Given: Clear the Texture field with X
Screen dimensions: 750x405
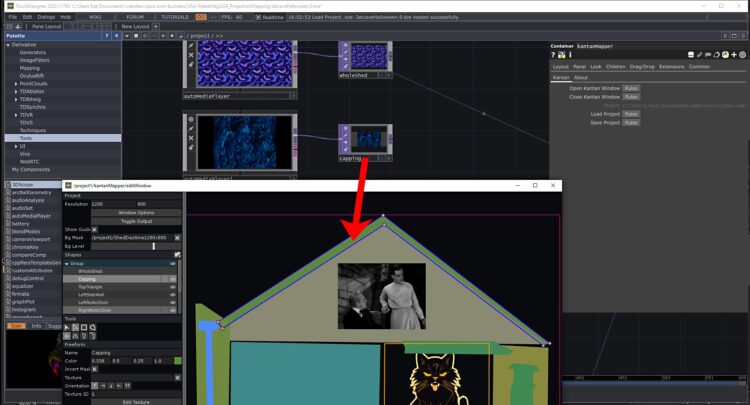Looking at the screenshot, I should pyautogui.click(x=177, y=378).
